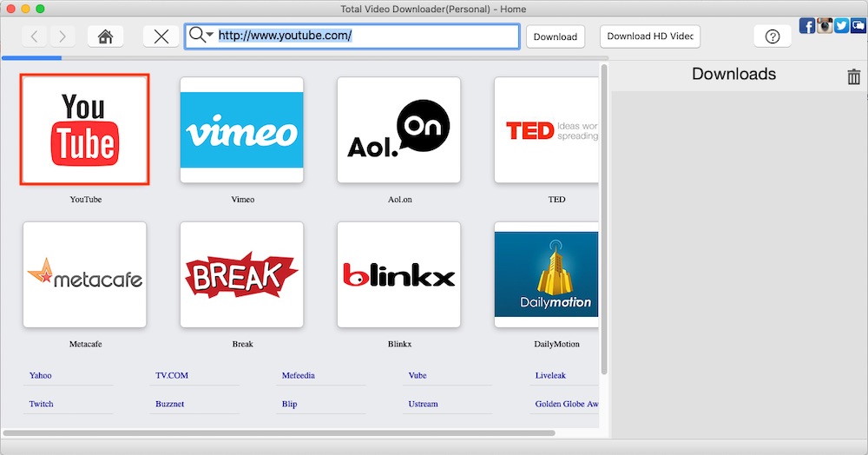Follow the Yahoo link
This screenshot has width=868, height=455.
41,375
